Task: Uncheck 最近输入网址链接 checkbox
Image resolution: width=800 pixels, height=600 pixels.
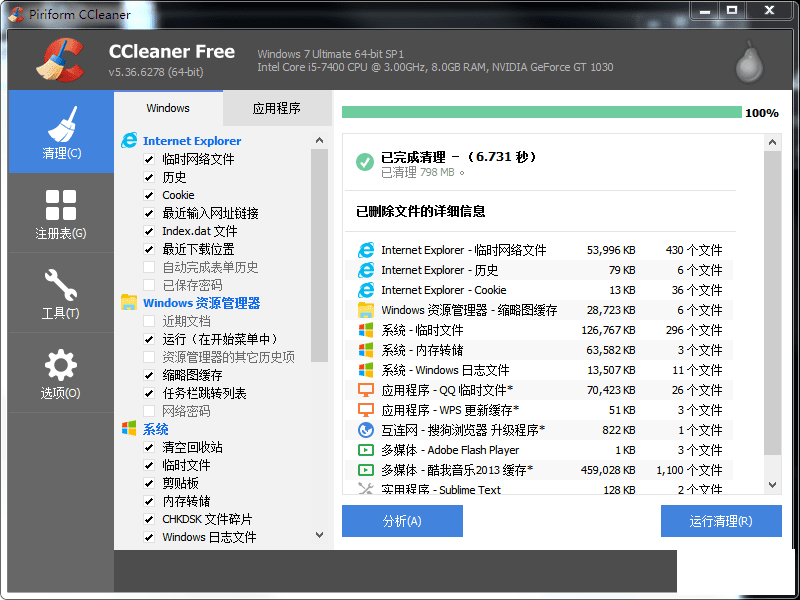Action: 149,213
